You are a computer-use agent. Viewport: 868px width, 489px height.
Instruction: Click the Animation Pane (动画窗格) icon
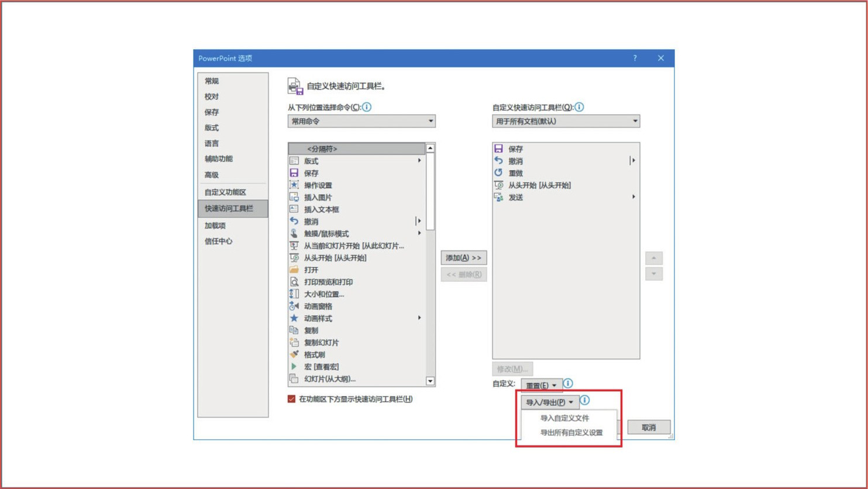click(294, 306)
